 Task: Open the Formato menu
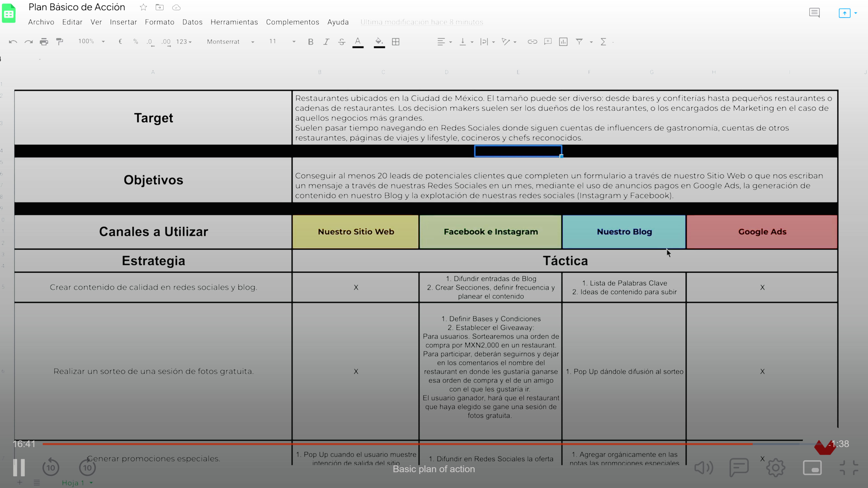[x=159, y=22]
